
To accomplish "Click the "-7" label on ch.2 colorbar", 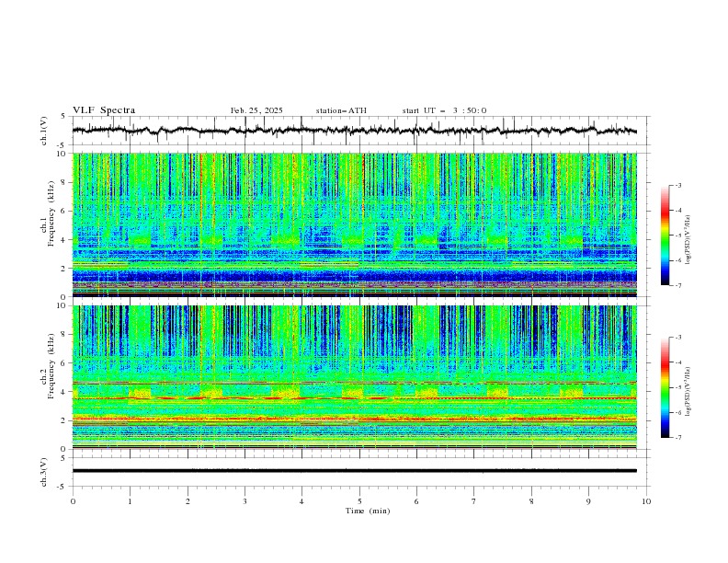I will pos(677,437).
